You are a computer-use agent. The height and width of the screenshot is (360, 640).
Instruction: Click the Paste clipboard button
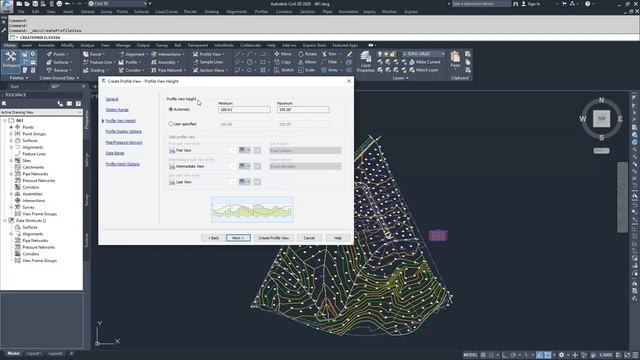[x=455, y=60]
